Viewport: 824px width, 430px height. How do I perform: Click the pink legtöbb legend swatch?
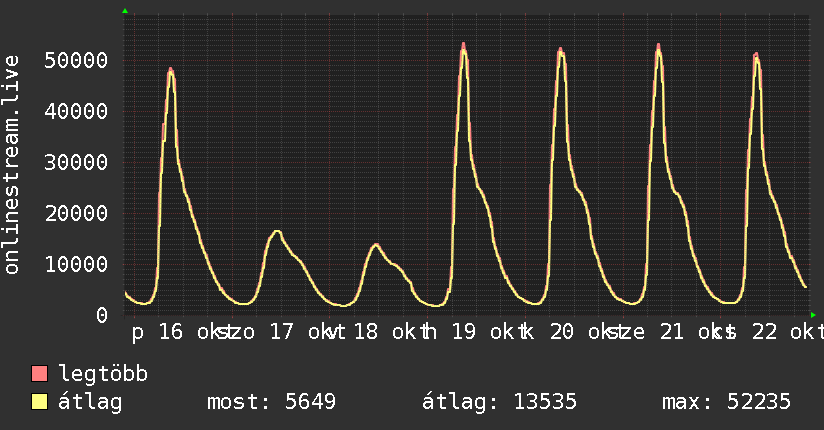click(x=39, y=374)
